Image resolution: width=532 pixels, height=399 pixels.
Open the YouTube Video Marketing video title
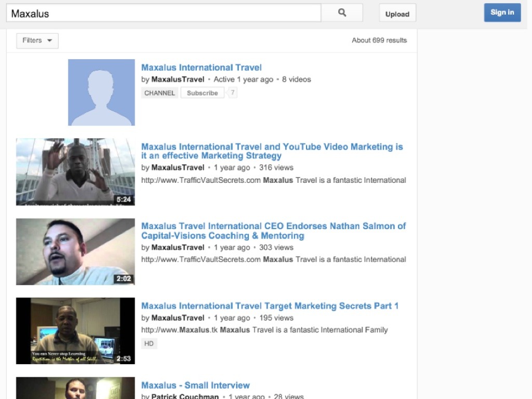coord(272,151)
